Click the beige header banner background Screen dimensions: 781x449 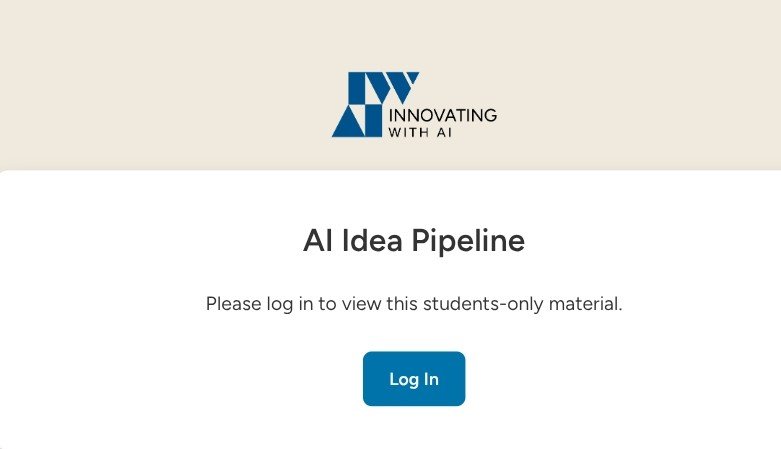149,85
